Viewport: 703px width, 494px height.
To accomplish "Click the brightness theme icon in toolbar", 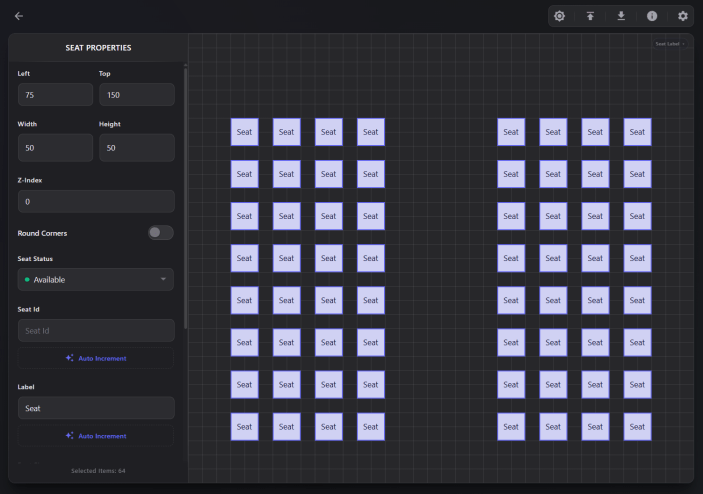I will click(559, 16).
